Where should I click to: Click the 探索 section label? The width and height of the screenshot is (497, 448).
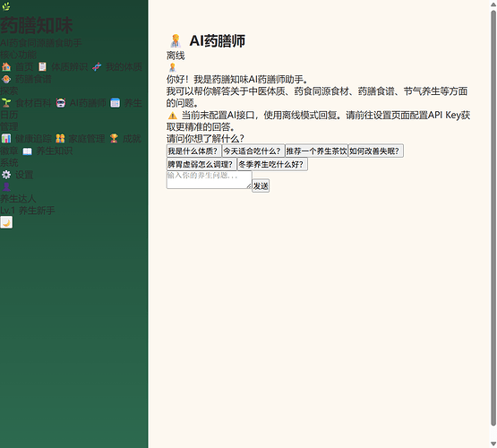click(x=9, y=90)
